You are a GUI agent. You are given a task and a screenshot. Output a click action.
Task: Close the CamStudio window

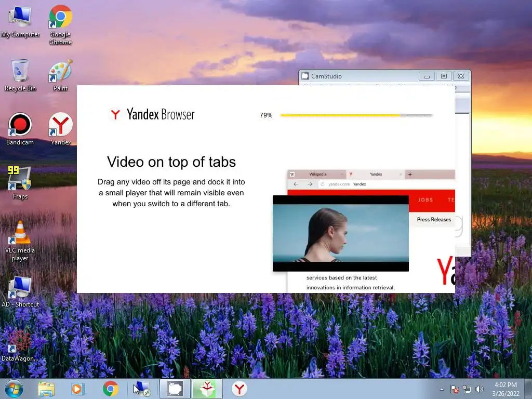(461, 76)
